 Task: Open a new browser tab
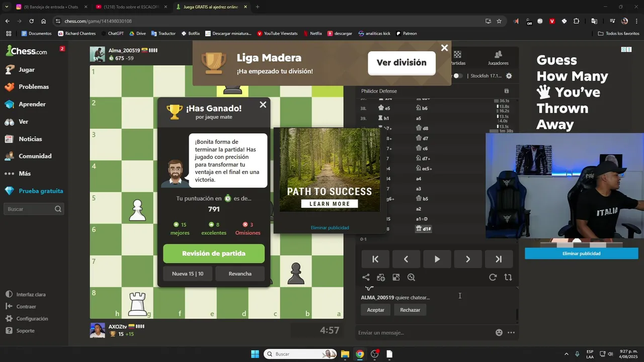pos(258,7)
